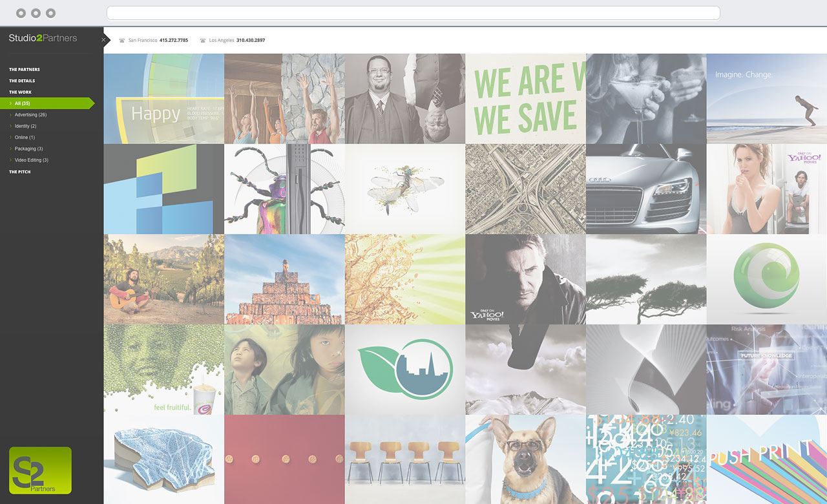
Task: Click the green S2 Partners badge
Action: click(40, 470)
